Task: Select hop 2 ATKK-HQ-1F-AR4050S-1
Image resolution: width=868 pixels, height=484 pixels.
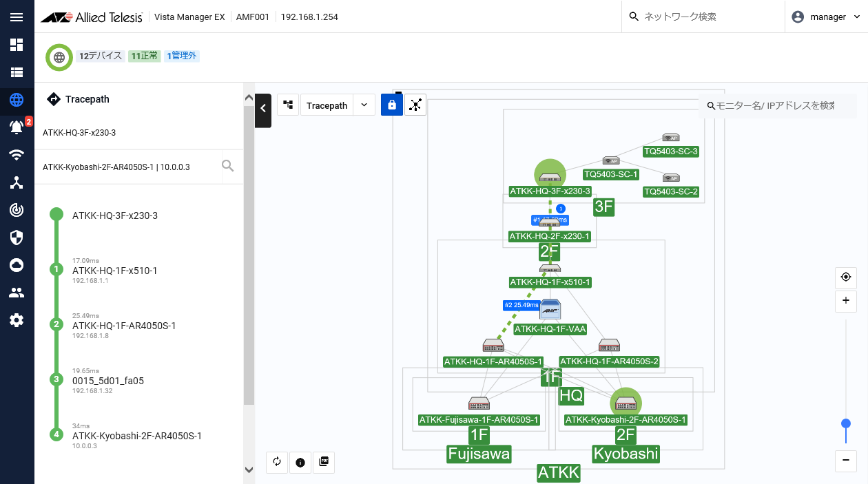Action: pos(124,326)
